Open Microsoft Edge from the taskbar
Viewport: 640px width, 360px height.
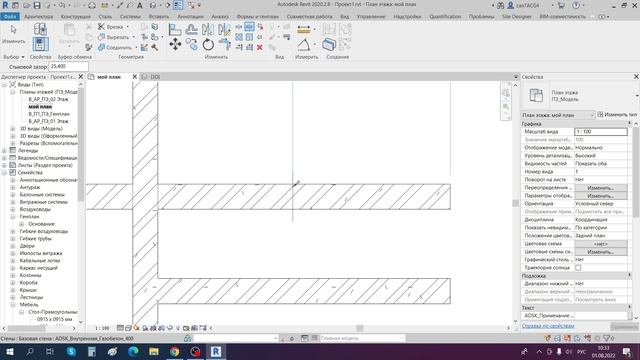(x=133, y=351)
